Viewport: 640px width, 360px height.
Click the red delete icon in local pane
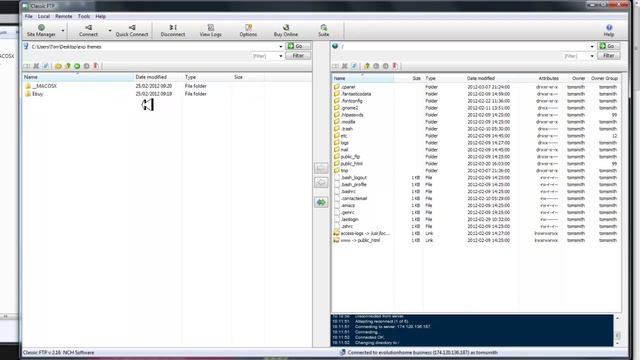(96, 66)
